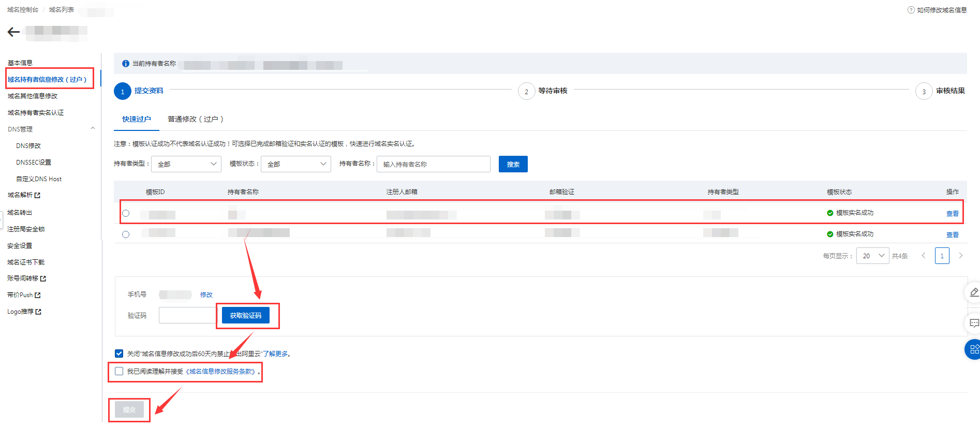The image size is (980, 427).
Task: Click external link icon next to 账号间转移
Action: 43,278
